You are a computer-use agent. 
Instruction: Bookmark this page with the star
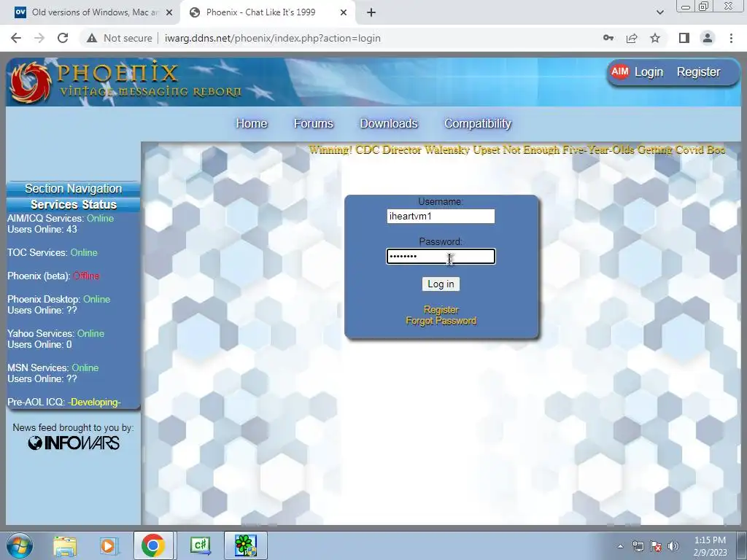coord(655,38)
